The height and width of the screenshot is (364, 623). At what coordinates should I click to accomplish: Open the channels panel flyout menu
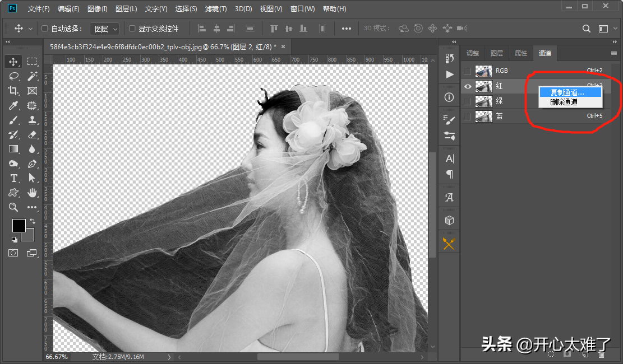(613, 53)
